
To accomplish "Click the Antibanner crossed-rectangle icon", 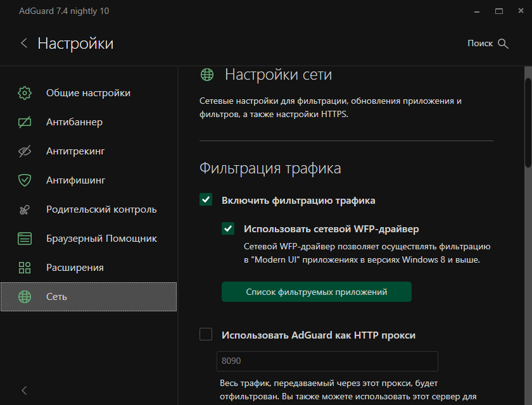I will [x=25, y=122].
